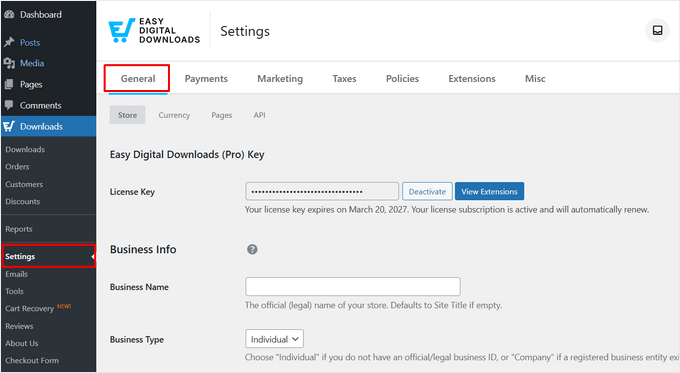Open the Tools submenu link
This screenshot has height=373, width=680.
pos(14,291)
